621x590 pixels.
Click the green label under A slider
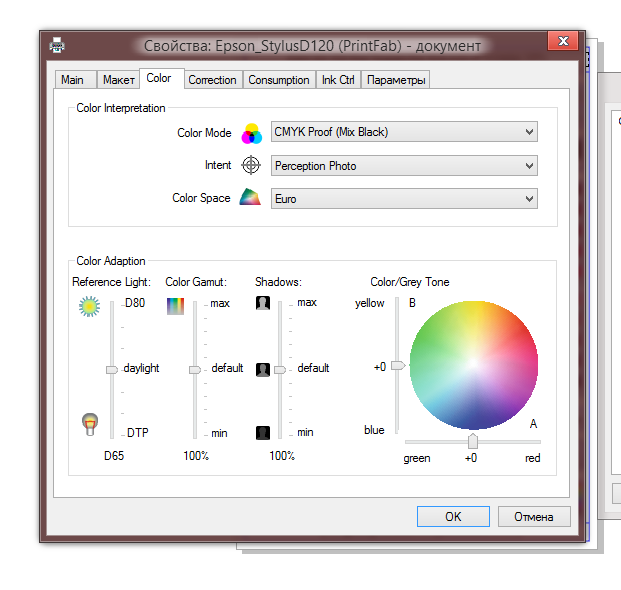pos(417,458)
